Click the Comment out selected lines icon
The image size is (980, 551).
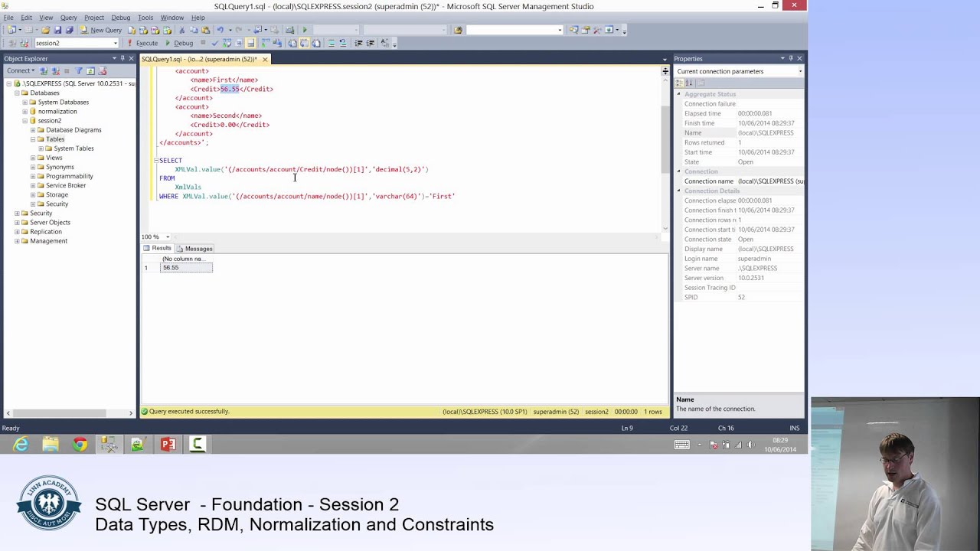pos(332,43)
